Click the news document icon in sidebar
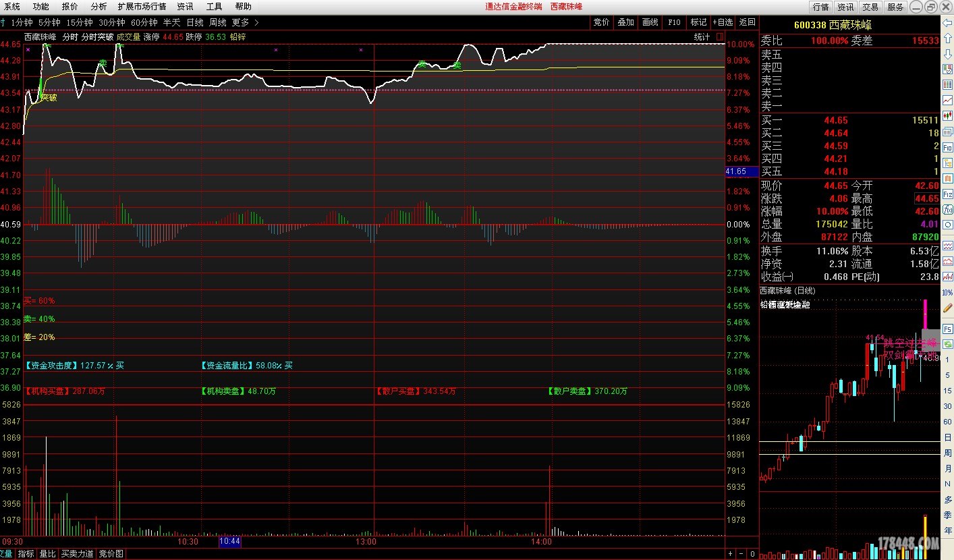954x560 pixels. pos(947,132)
